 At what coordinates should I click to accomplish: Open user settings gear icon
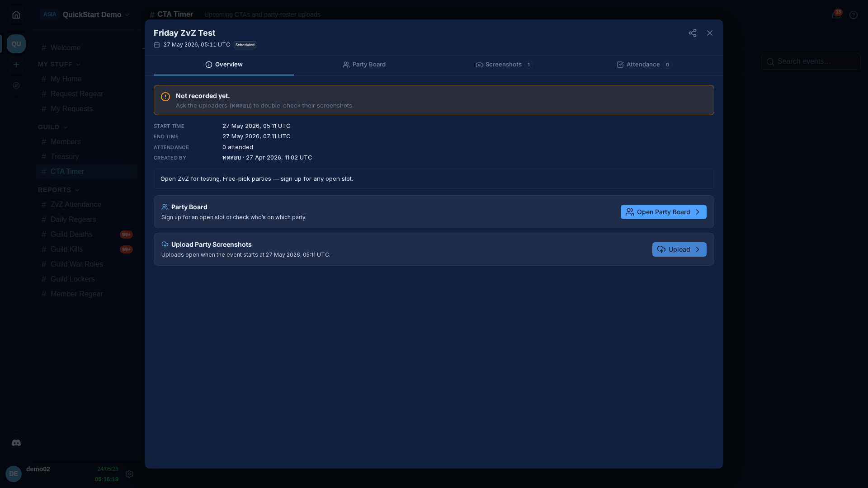(x=129, y=474)
